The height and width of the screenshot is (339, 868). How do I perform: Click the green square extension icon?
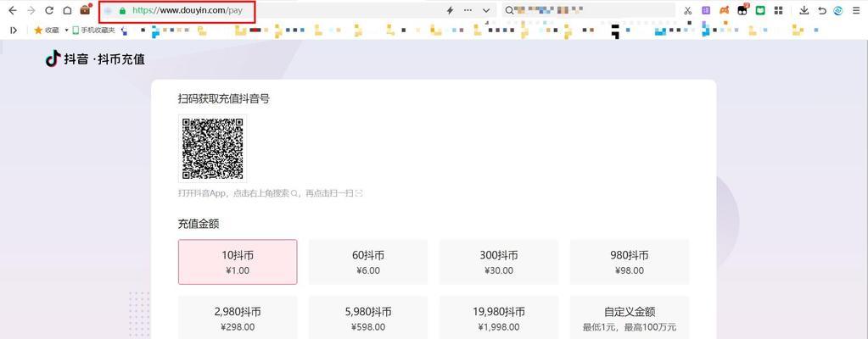pyautogui.click(x=760, y=10)
